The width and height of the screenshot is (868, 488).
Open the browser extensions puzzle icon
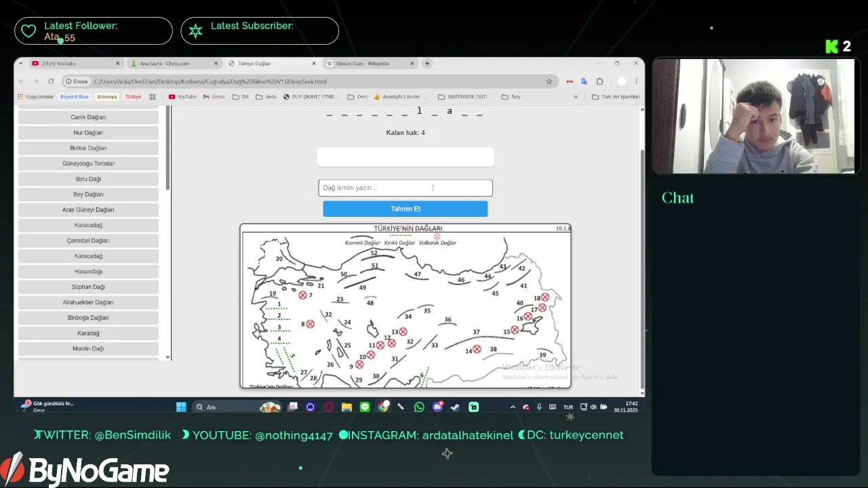[599, 81]
